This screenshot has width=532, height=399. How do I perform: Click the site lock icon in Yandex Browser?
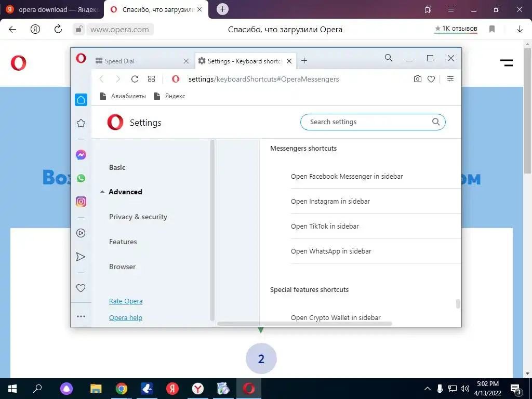pos(78,29)
